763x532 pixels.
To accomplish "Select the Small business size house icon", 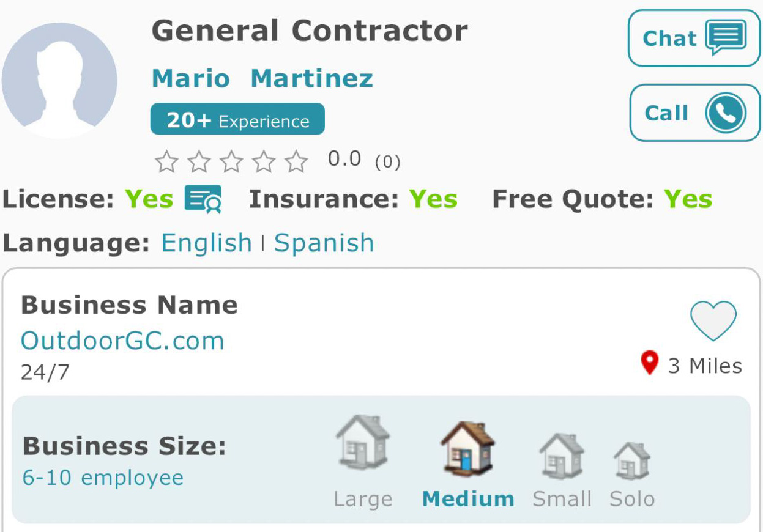I will click(x=562, y=456).
